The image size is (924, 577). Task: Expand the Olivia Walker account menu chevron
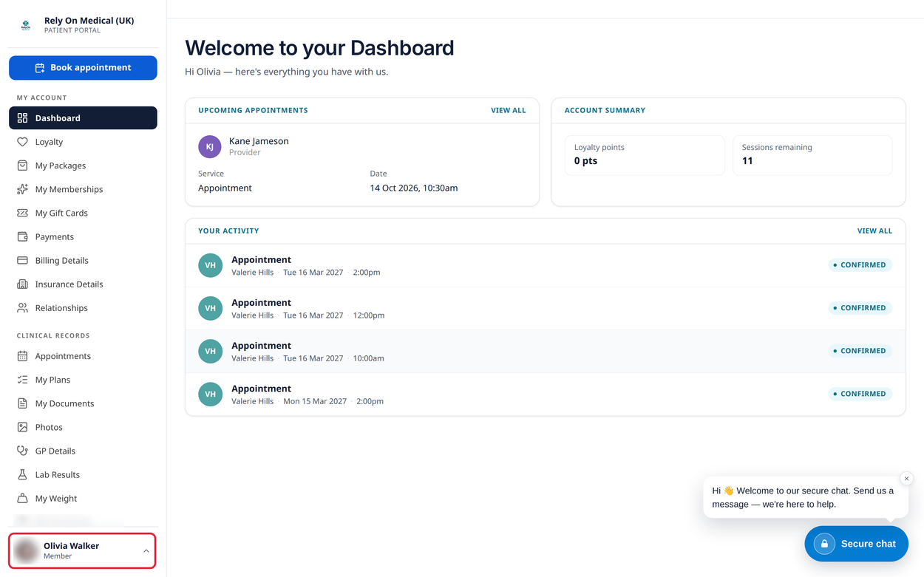click(x=146, y=550)
